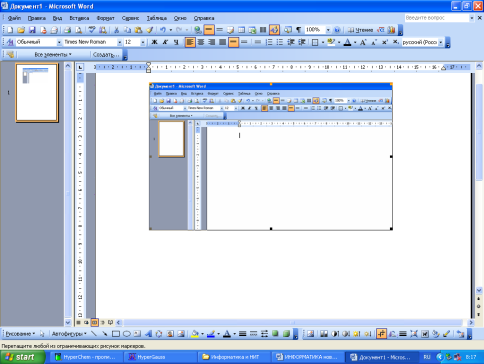The height and width of the screenshot is (364, 484).
Task: Toggle left text alignment
Action: tap(190, 42)
